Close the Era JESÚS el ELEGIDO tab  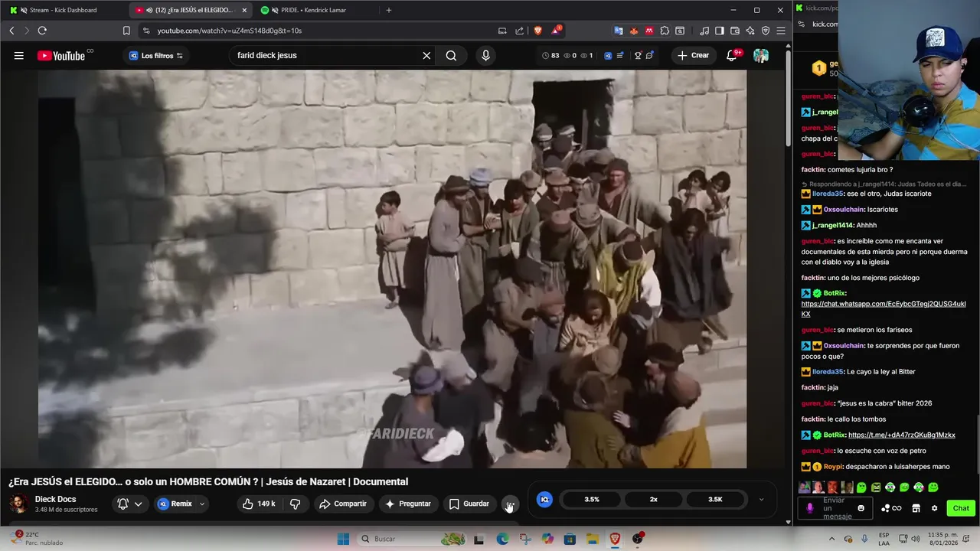(x=244, y=10)
